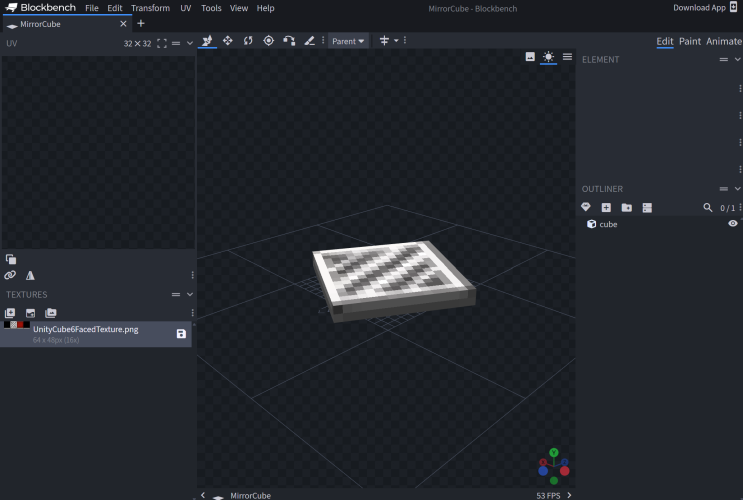
Task: Click the center-on-axis tool icon
Action: tap(384, 41)
